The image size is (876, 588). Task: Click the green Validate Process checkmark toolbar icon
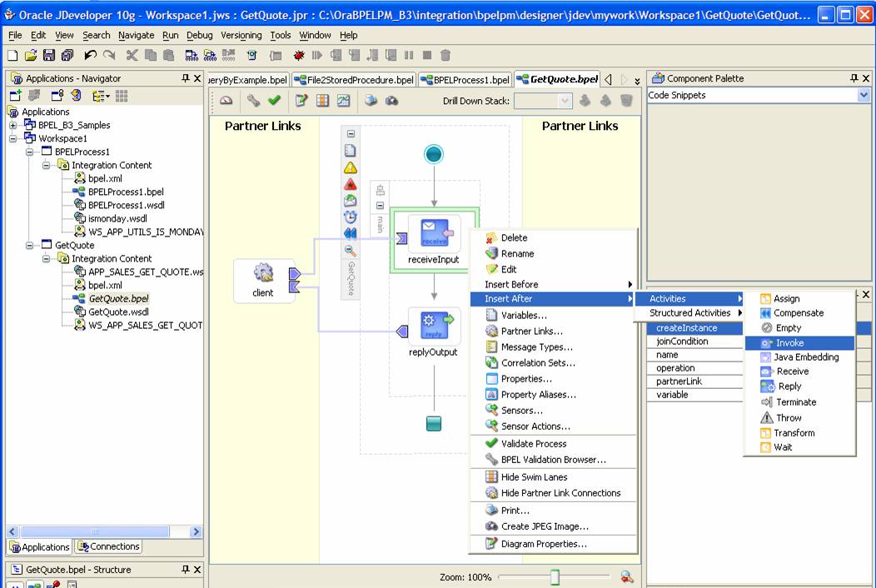[274, 101]
